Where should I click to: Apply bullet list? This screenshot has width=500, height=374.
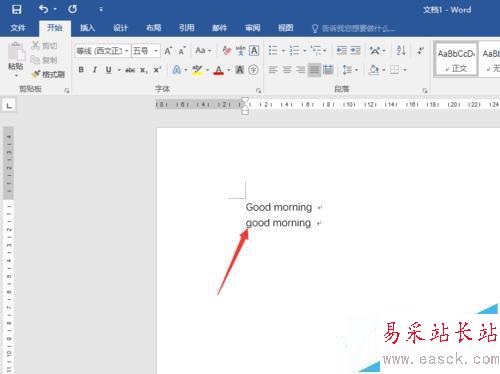tap(273, 51)
